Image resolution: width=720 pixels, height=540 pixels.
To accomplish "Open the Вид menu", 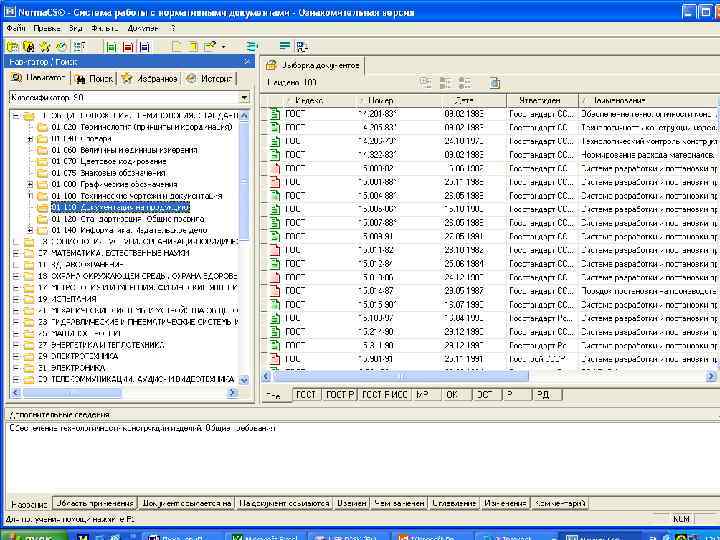I will click(x=76, y=28).
